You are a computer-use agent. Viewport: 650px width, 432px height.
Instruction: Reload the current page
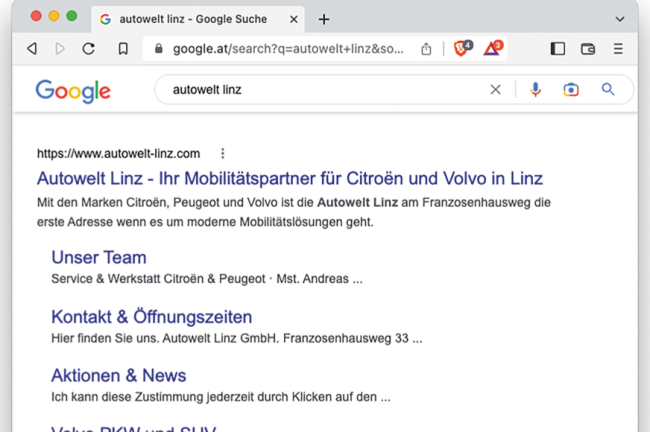89,49
